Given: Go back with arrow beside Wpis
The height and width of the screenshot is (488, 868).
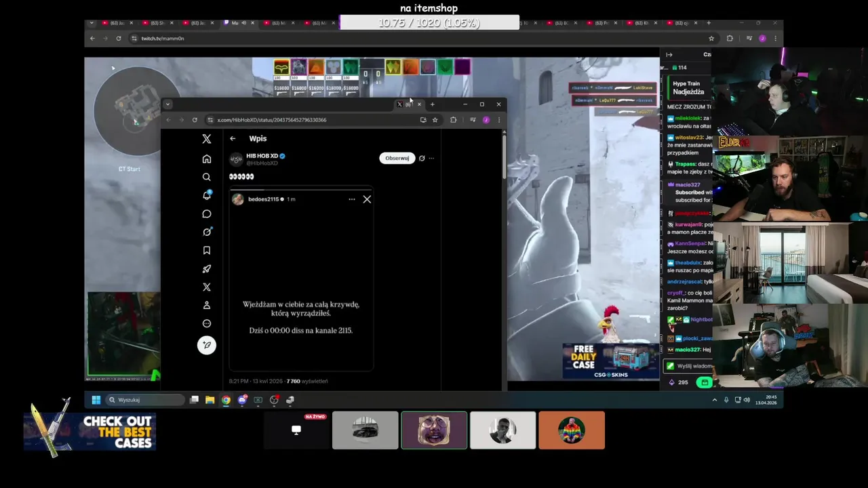Looking at the screenshot, I should tap(233, 138).
